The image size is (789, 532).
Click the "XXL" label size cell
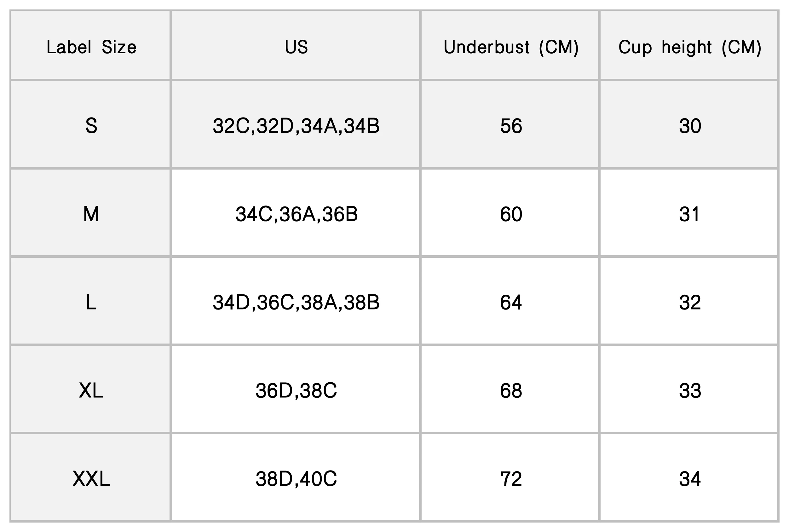[91, 479]
